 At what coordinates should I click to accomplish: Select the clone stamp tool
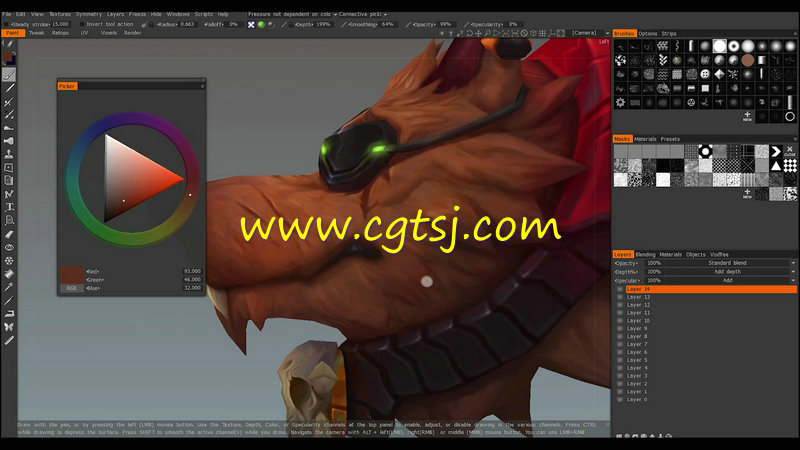tap(9, 154)
